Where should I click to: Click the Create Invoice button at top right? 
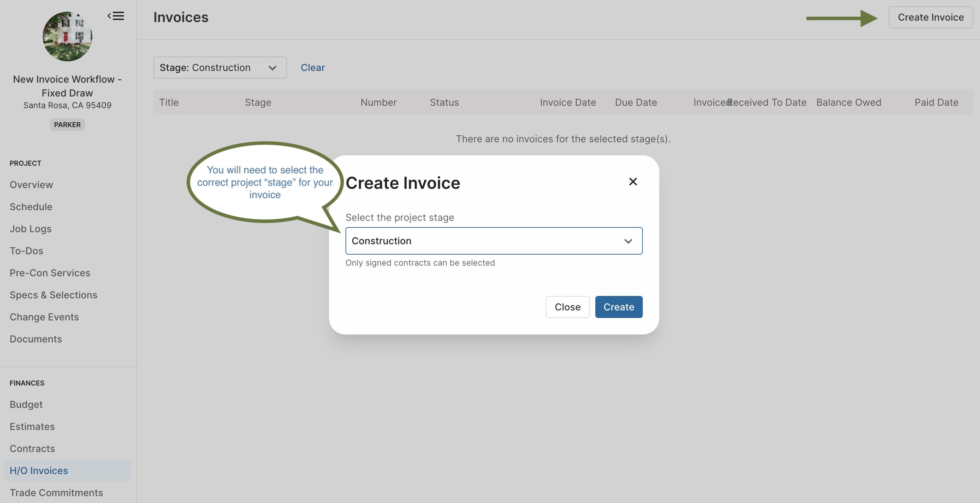point(930,17)
